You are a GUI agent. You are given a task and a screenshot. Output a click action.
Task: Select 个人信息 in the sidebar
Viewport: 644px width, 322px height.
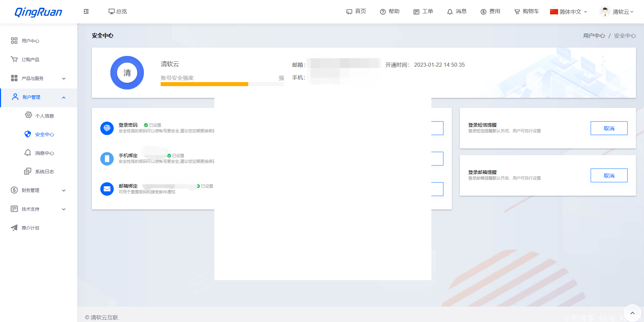pyautogui.click(x=44, y=116)
